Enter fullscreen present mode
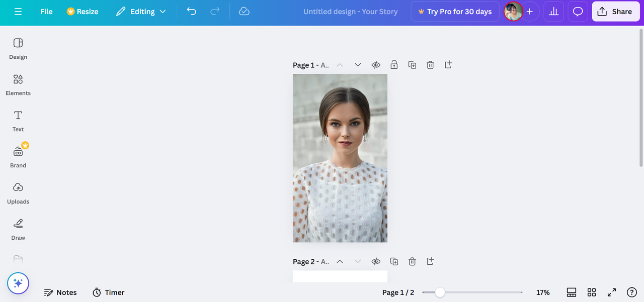The width and height of the screenshot is (644, 302). click(612, 292)
